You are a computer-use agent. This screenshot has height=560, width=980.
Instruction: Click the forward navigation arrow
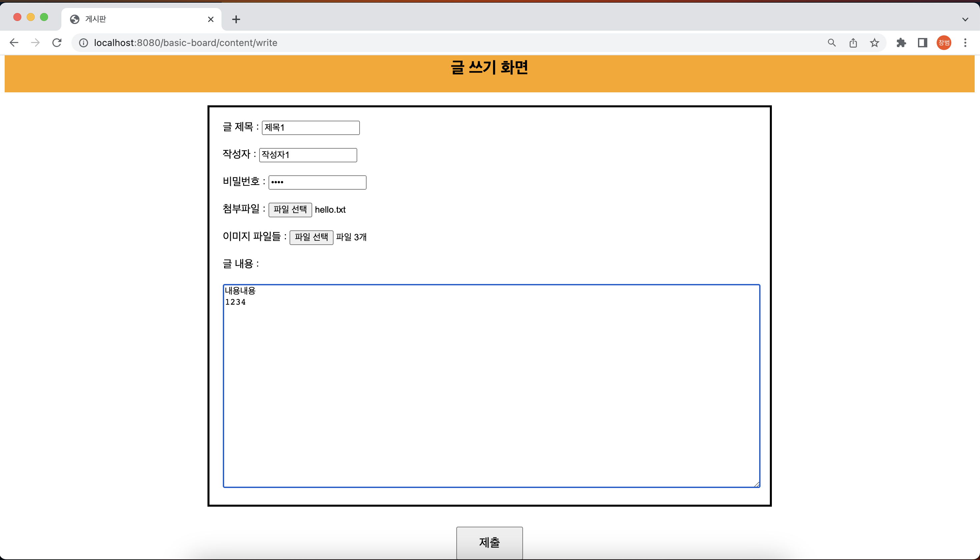[35, 43]
